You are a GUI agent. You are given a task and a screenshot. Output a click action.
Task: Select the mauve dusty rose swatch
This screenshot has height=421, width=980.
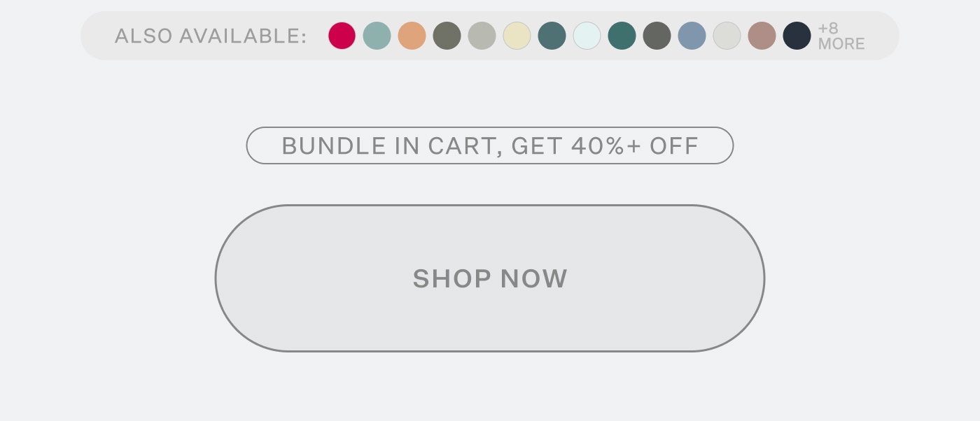[762, 36]
